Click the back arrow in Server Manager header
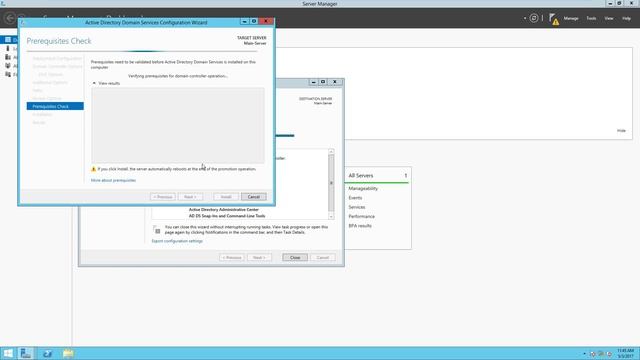Image resolution: width=640 pixels, height=360 pixels. pyautogui.click(x=9, y=18)
